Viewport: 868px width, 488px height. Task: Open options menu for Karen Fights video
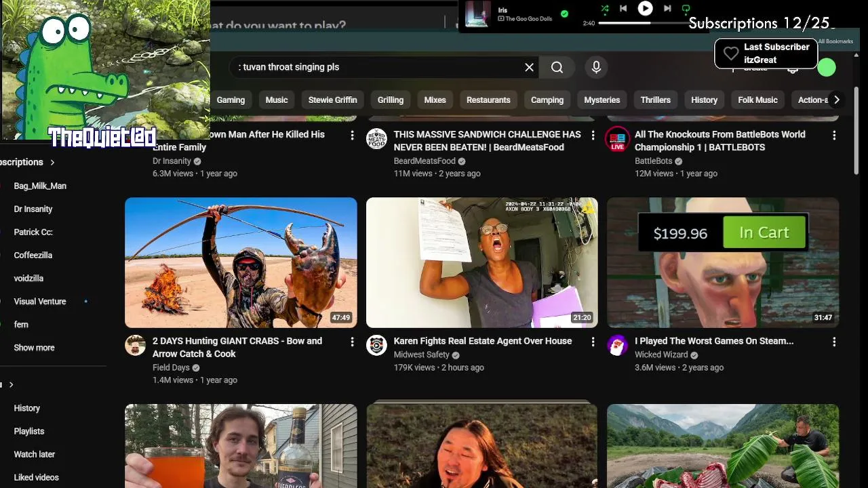click(593, 342)
